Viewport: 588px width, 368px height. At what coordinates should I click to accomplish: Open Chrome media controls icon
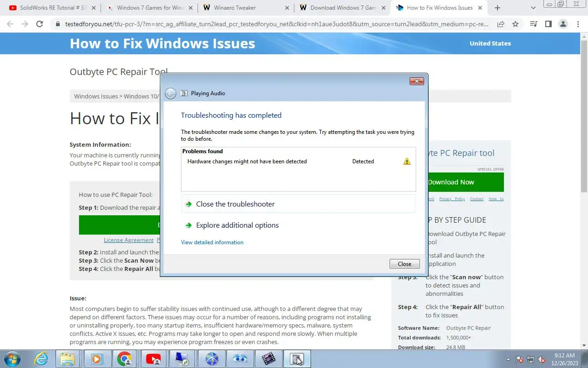(x=533, y=24)
